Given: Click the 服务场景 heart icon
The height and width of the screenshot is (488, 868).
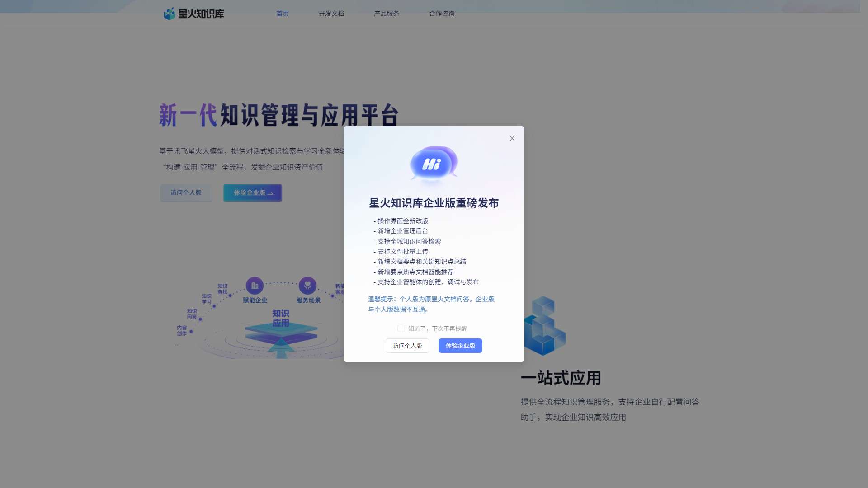Looking at the screenshot, I should click(x=307, y=286).
